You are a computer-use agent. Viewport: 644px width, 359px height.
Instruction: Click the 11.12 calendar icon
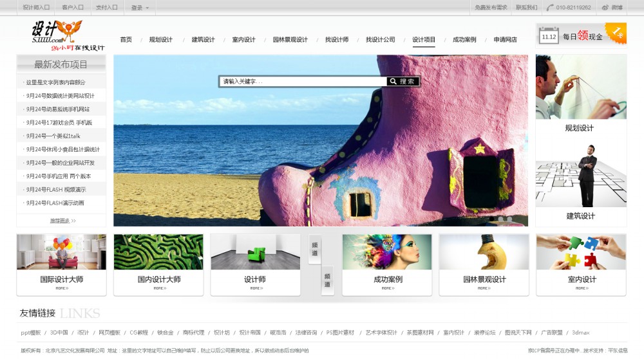point(549,36)
